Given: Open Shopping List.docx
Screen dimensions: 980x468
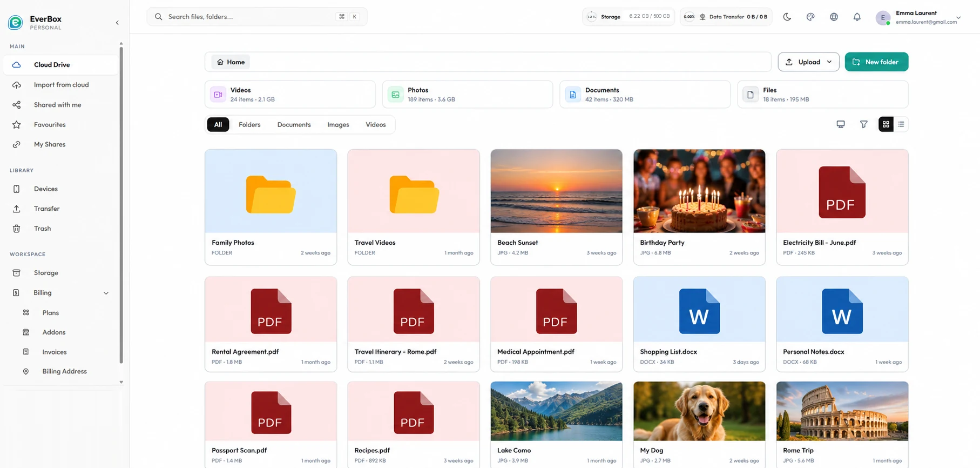Looking at the screenshot, I should coord(699,324).
